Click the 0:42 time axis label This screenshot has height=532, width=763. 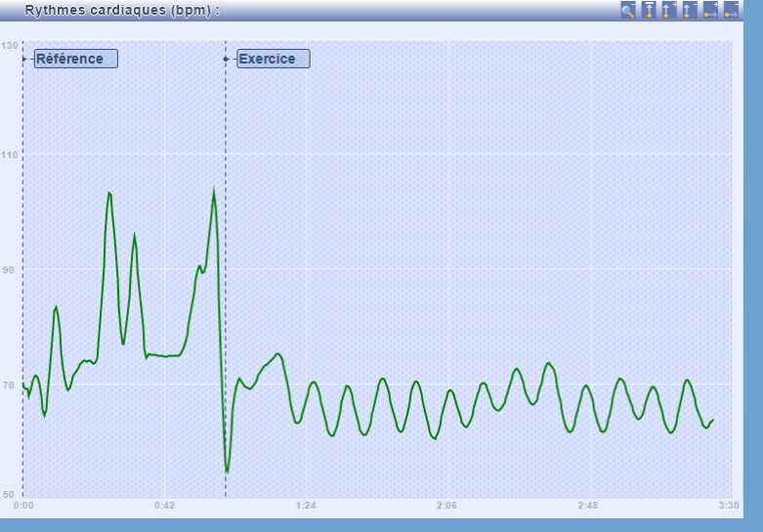[x=164, y=505]
